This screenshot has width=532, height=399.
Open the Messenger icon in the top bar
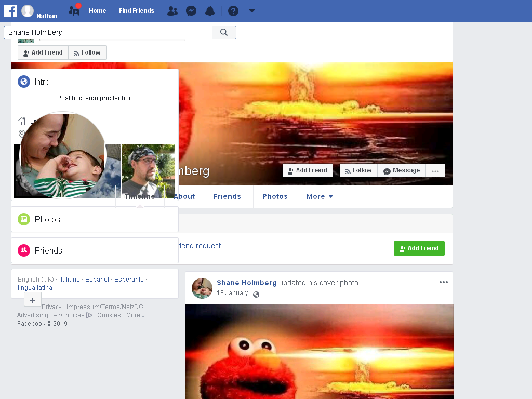[x=191, y=11]
